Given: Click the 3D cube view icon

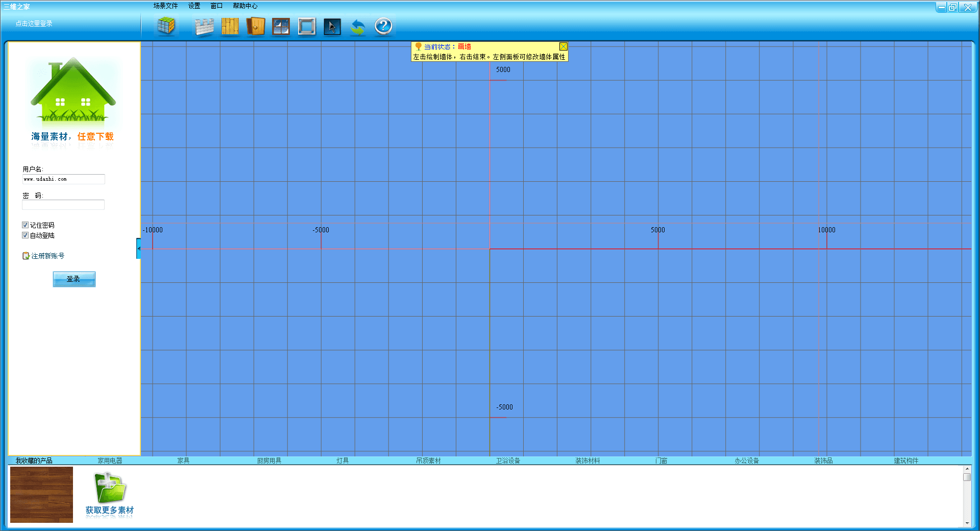Looking at the screenshot, I should [166, 26].
